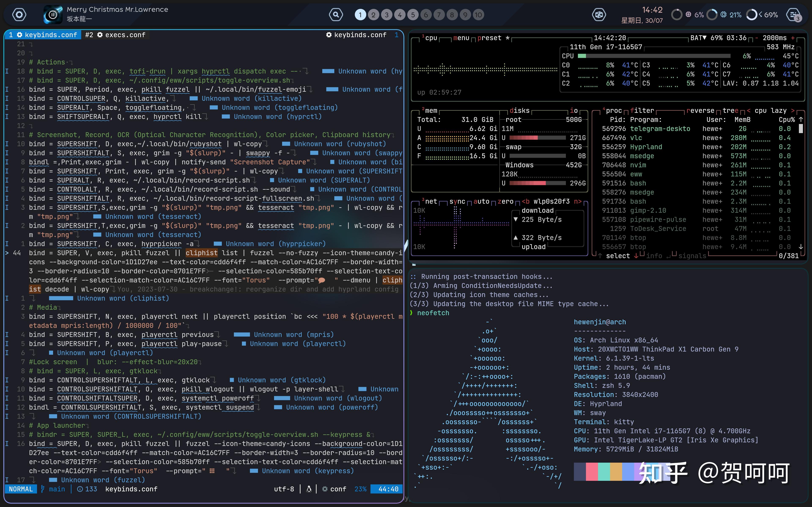Screen dimensions: 812x507
Task: Click the CPU usage circular indicator
Action: pyautogui.click(x=676, y=15)
